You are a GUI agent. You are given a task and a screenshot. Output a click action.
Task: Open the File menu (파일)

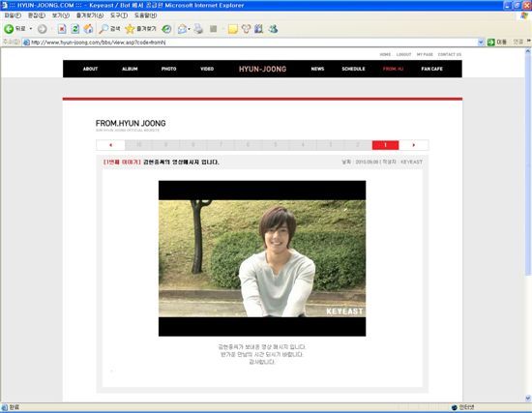(x=13, y=15)
